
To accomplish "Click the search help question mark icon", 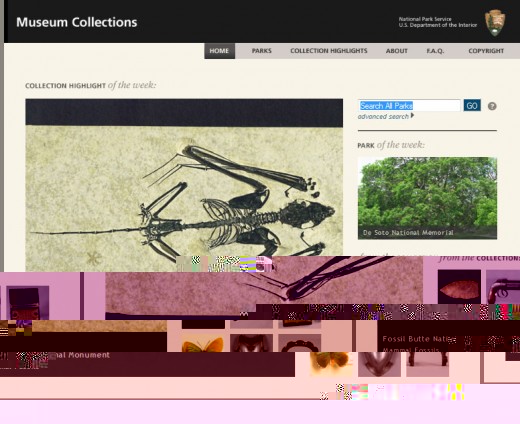I will [492, 106].
